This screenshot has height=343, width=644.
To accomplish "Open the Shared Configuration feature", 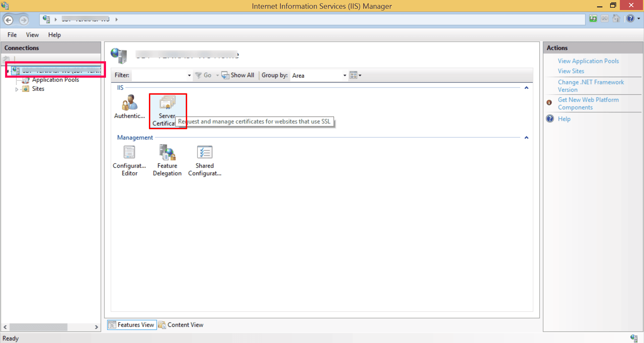I will [x=205, y=160].
